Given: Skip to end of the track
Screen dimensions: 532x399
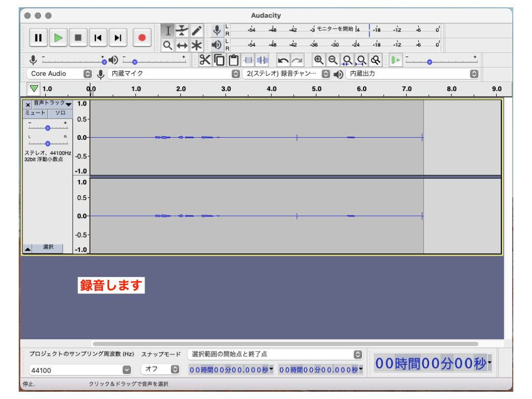Looking at the screenshot, I should pyautogui.click(x=118, y=37).
